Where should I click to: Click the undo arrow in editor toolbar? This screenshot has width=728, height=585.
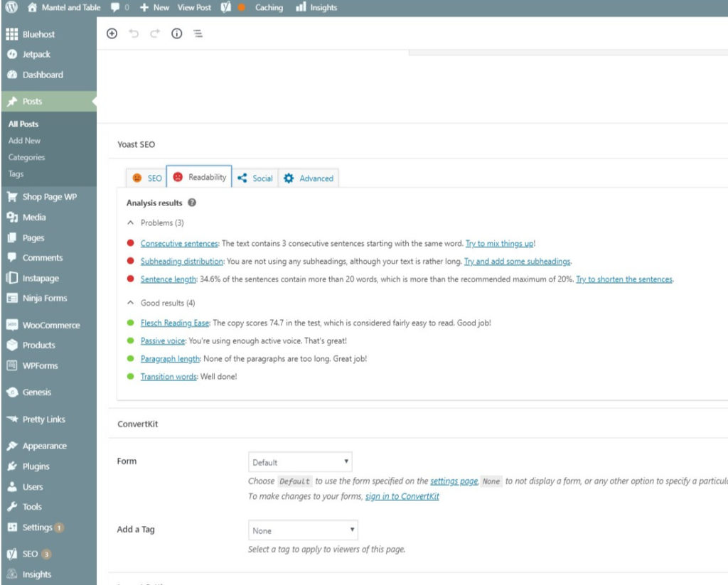134,33
